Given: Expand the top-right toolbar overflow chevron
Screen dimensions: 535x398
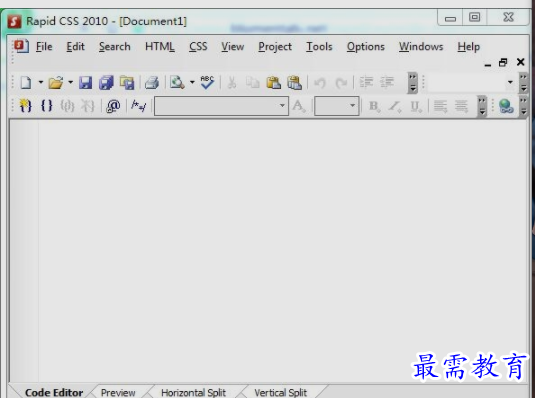Looking at the screenshot, I should [523, 83].
